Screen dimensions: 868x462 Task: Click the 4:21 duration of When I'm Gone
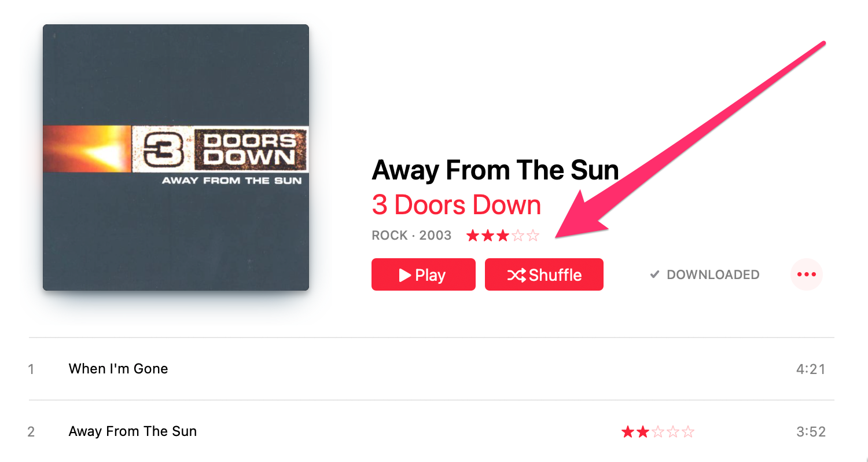[811, 369]
